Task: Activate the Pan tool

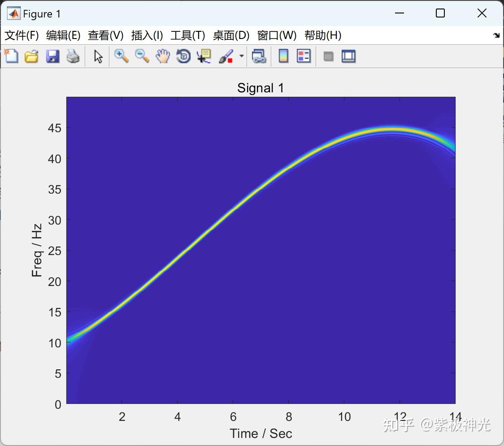Action: [x=163, y=56]
